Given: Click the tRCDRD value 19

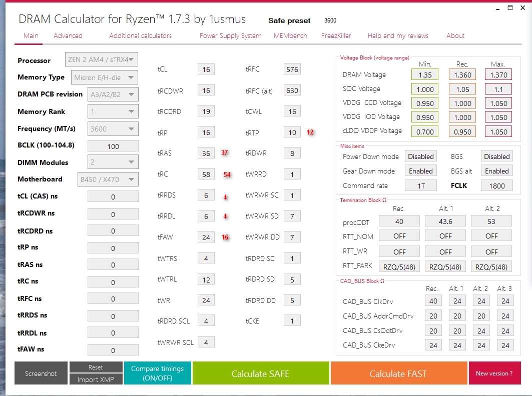Looking at the screenshot, I should pos(206,111).
